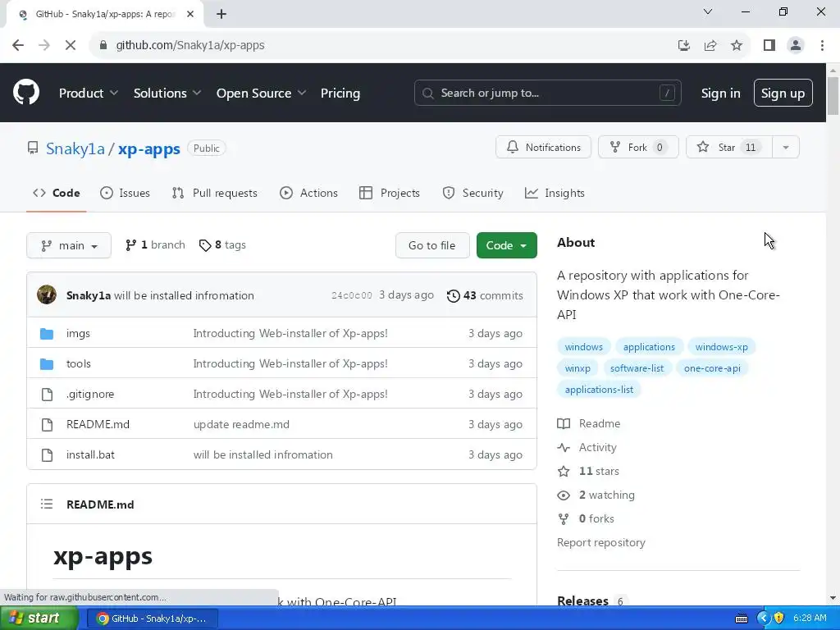Switch to the Pull requests tab
Image resolution: width=840 pixels, height=630 pixels.
[x=214, y=193]
